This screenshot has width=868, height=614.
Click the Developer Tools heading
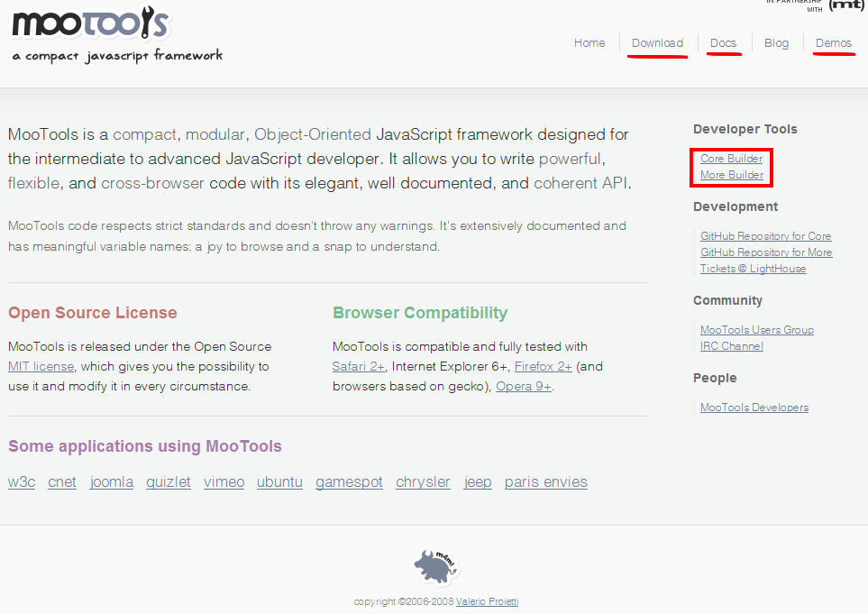[x=745, y=129]
